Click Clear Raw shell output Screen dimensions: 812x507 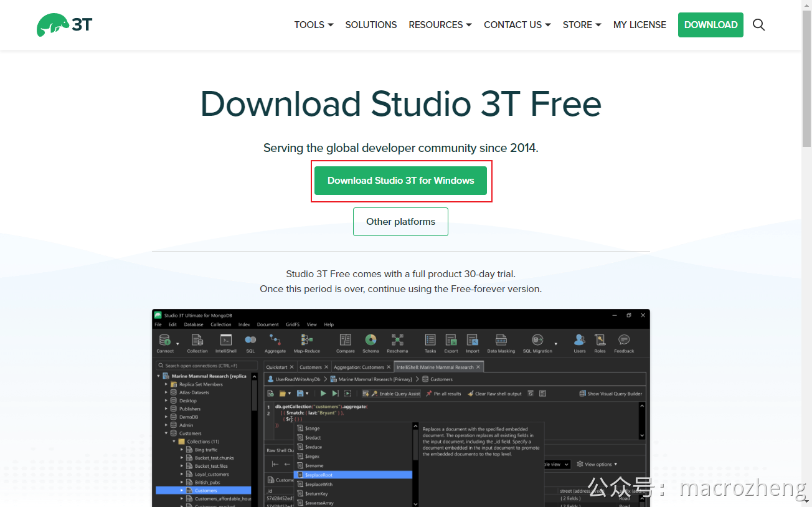494,394
